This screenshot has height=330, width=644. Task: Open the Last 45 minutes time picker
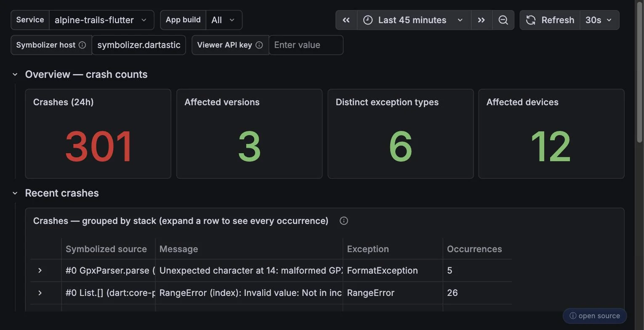tap(414, 20)
